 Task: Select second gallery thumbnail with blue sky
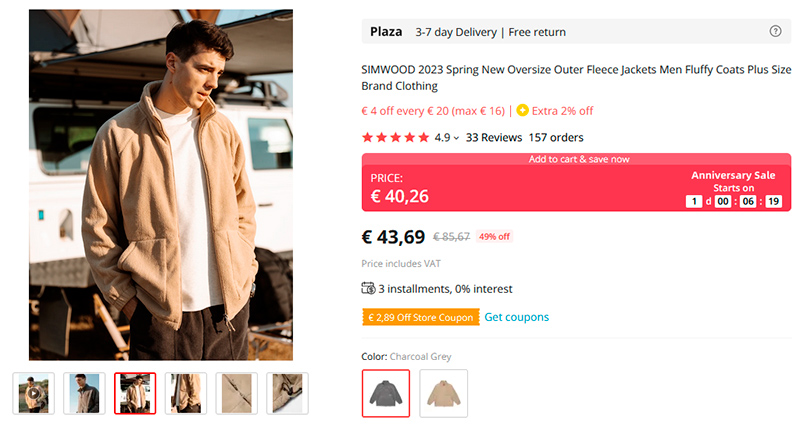pos(85,393)
